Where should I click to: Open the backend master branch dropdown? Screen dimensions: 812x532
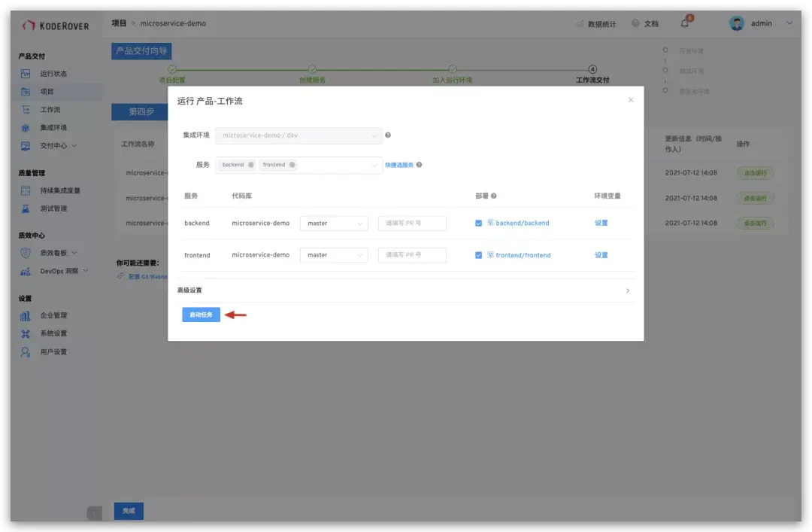334,223
